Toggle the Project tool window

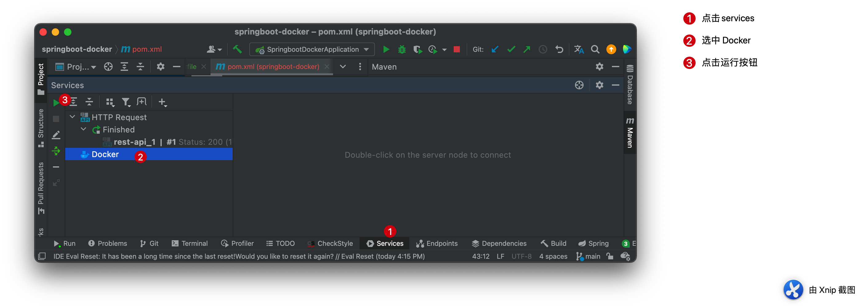(x=41, y=79)
